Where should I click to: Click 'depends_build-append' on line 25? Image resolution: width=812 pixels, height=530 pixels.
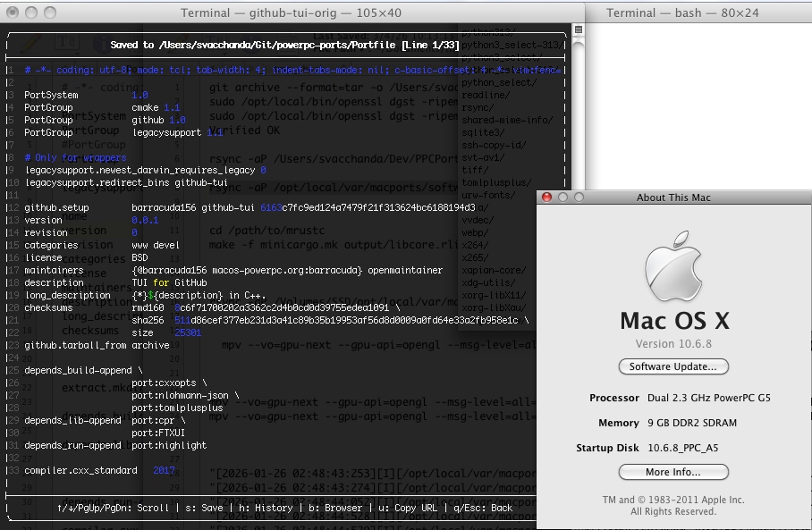(x=78, y=371)
